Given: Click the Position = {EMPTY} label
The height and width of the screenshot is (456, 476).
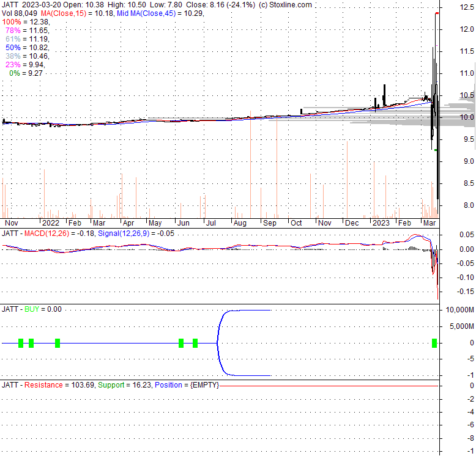Looking at the screenshot, I should [186, 385].
